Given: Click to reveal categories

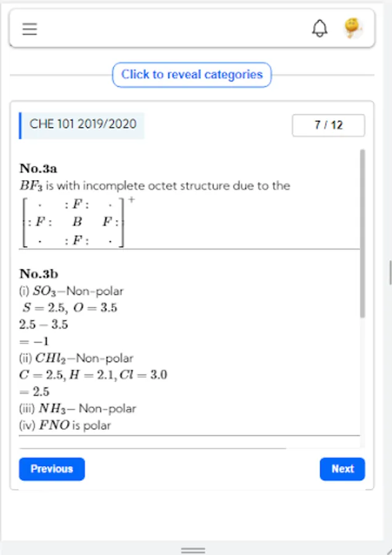Looking at the screenshot, I should tap(192, 75).
